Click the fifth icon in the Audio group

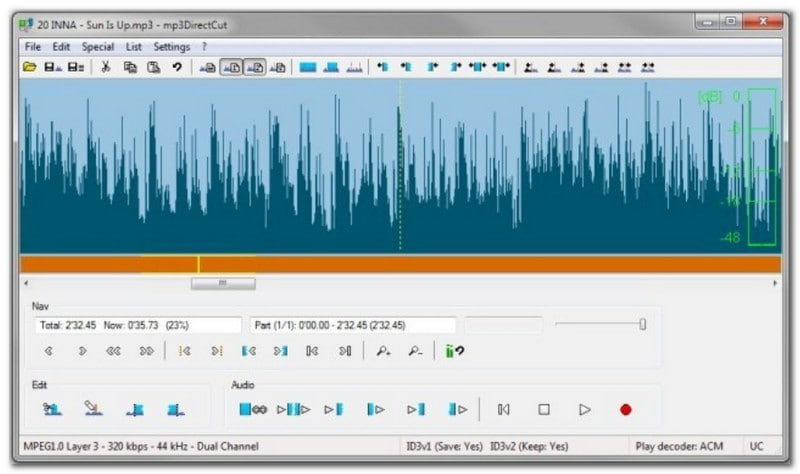click(416, 409)
